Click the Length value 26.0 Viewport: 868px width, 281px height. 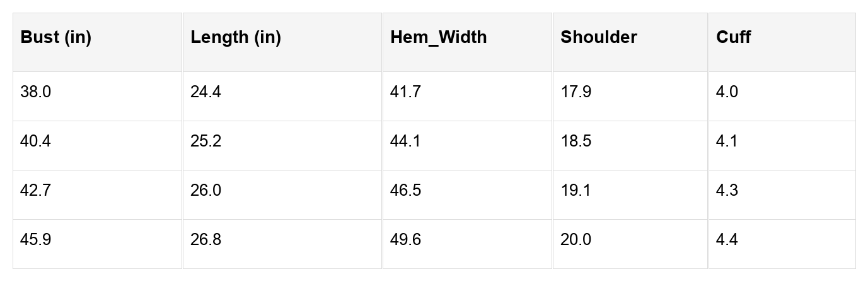206,191
